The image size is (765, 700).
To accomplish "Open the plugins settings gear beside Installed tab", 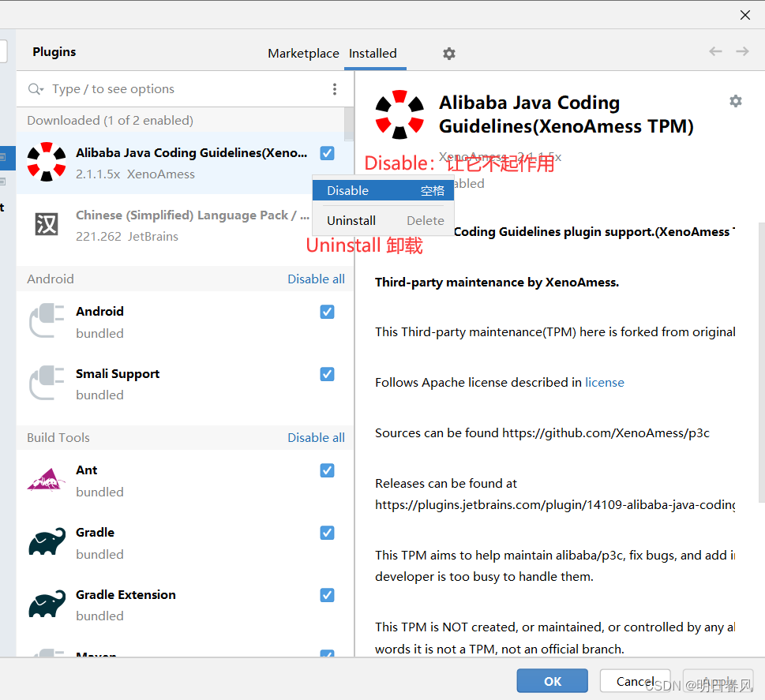I will coord(449,54).
